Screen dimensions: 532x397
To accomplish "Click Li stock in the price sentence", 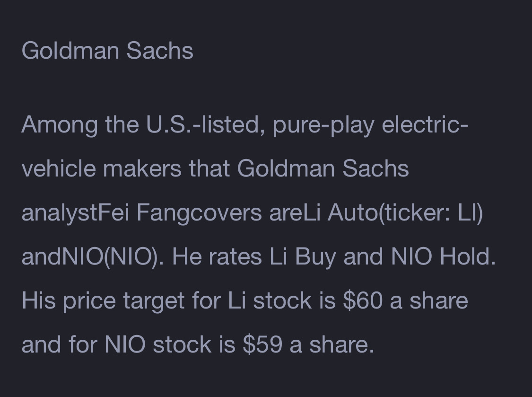I will tap(270, 300).
